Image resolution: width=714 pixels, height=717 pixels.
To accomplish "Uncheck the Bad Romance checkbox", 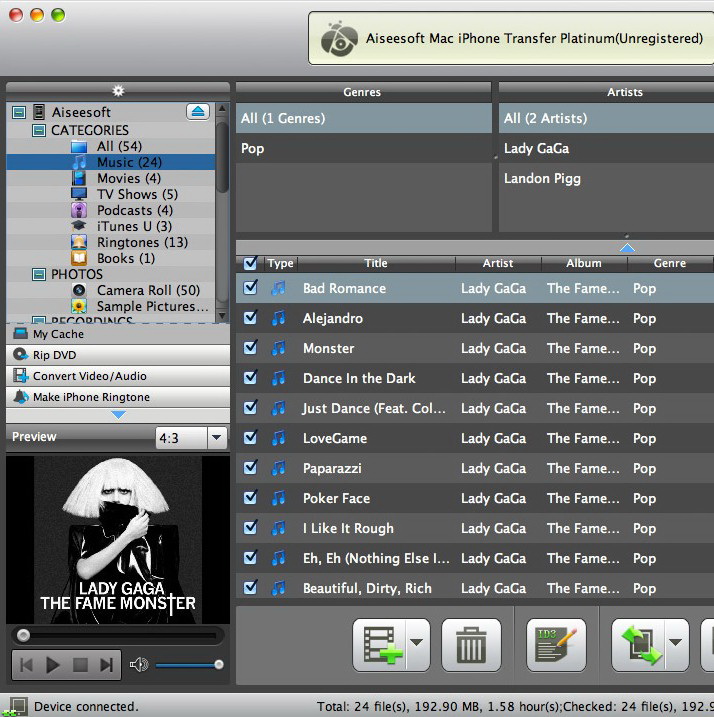I will tap(250, 288).
